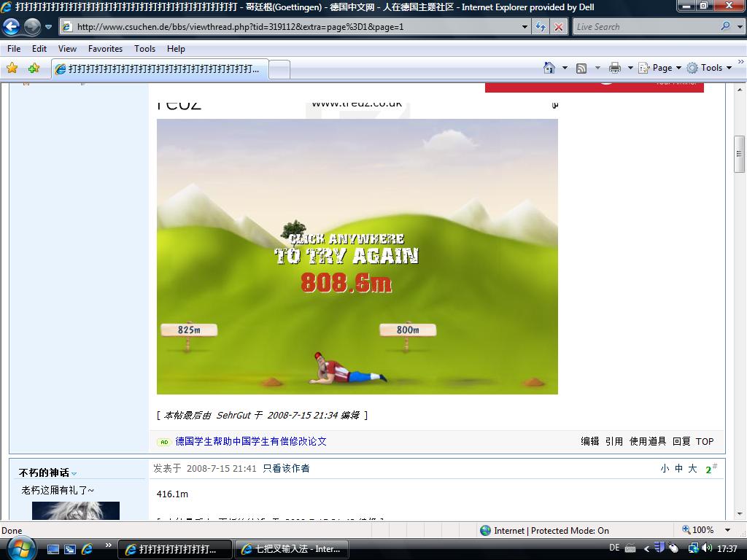Screen dimensions: 747x560
Task: Open the search provider options dropdown
Action: pos(739,27)
